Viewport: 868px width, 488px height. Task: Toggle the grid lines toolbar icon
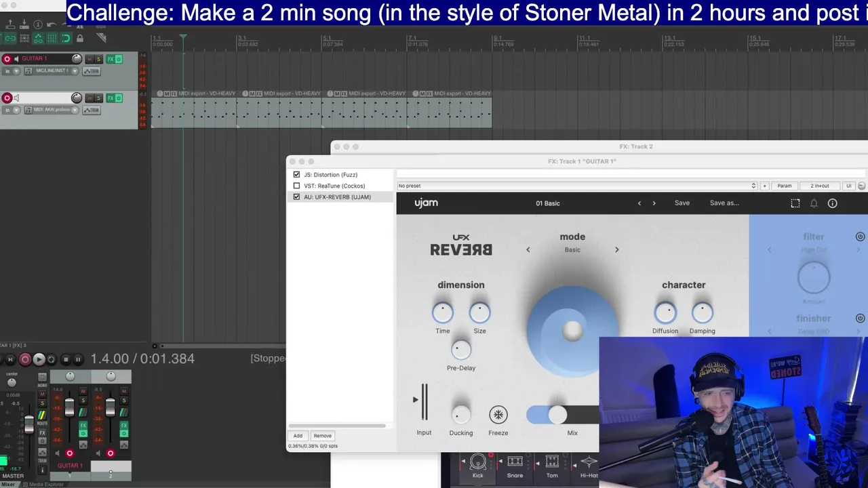point(52,39)
